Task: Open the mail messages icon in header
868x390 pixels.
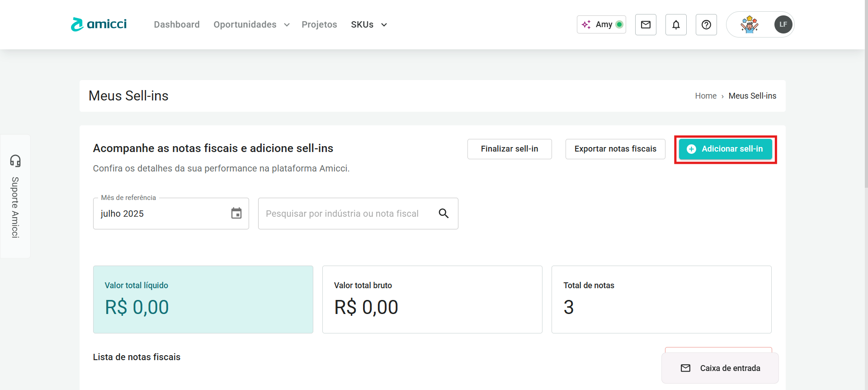Action: click(646, 24)
